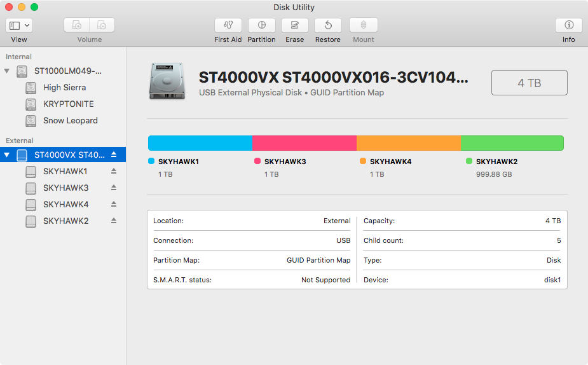Click the disk1 device value
Screen dimensions: 588x365
552,280
